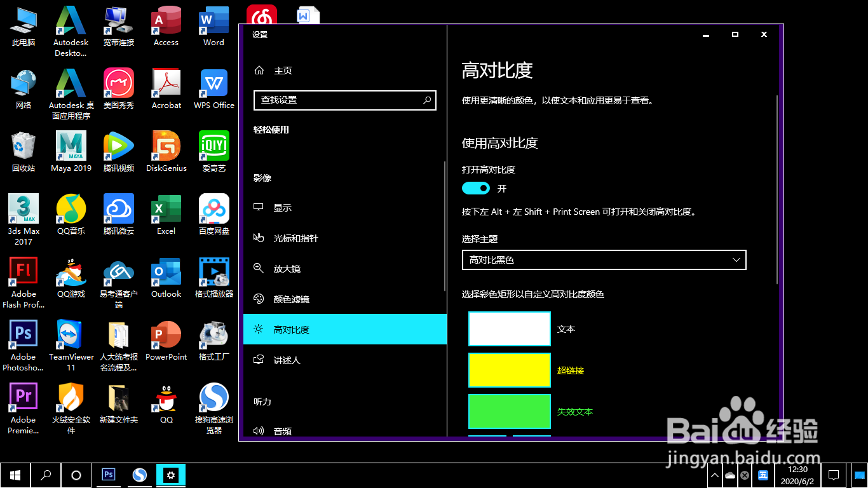Screen dimensions: 868x488
Task: Launch Acrobat from the desktop
Action: point(166,89)
